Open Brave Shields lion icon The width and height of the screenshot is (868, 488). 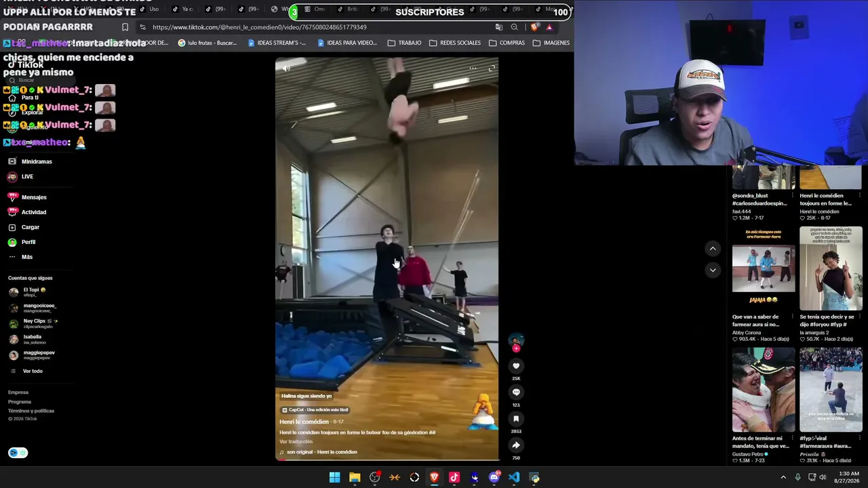(534, 27)
